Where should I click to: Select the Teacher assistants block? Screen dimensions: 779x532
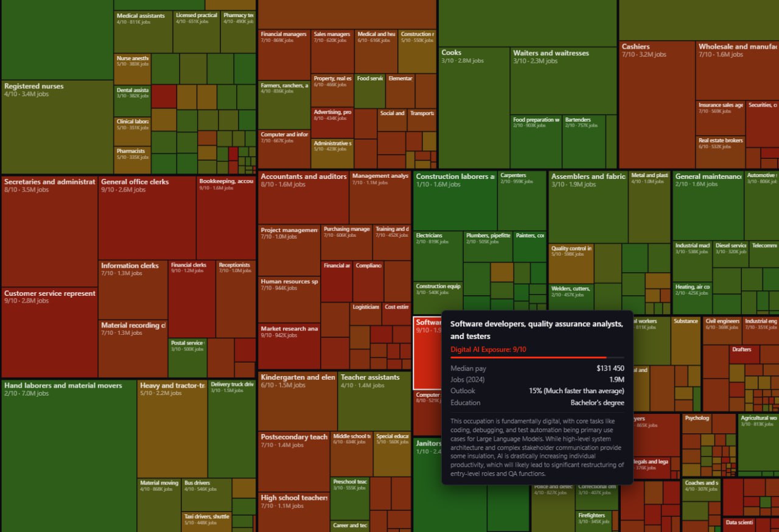374,402
